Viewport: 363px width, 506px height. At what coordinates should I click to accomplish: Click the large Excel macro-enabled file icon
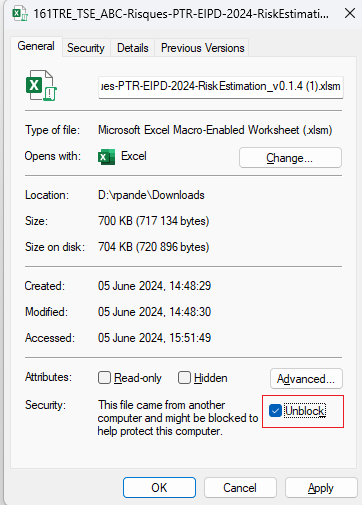(41, 85)
